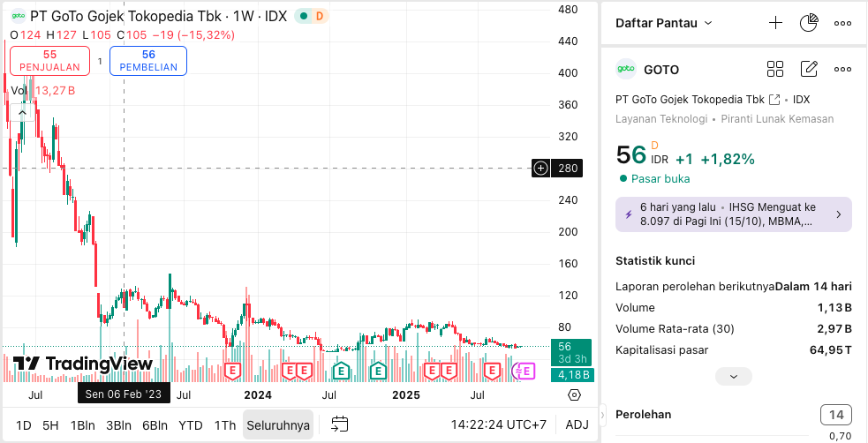868x443 pixels.
Task: Collapse the indicator legend with the caret button
Action: click(22, 113)
